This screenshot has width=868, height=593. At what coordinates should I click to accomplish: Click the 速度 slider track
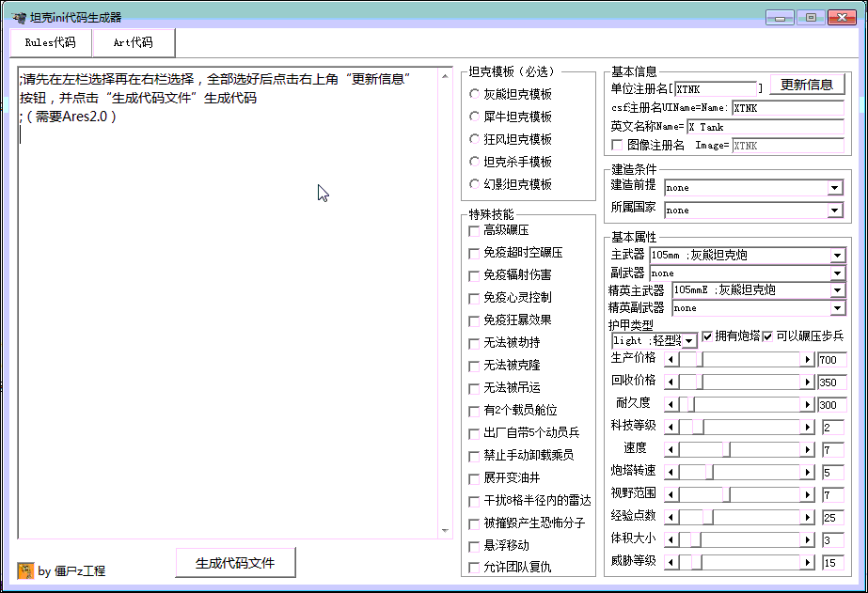click(739, 450)
